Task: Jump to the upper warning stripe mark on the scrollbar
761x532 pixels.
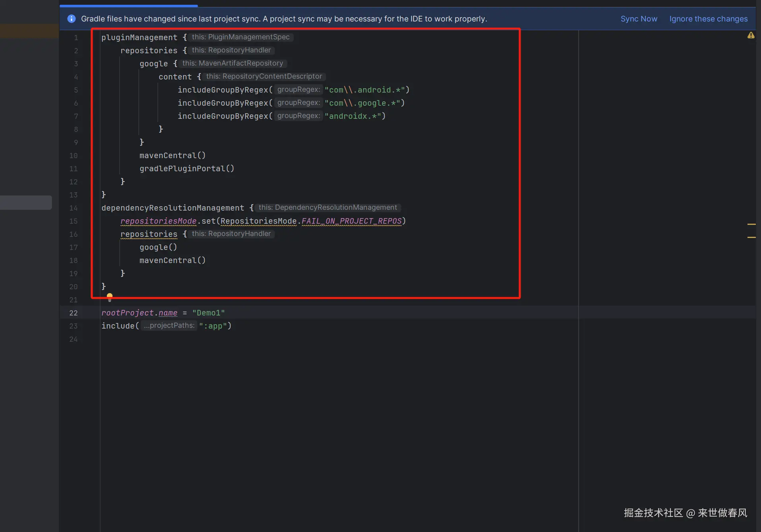Action: click(x=751, y=224)
